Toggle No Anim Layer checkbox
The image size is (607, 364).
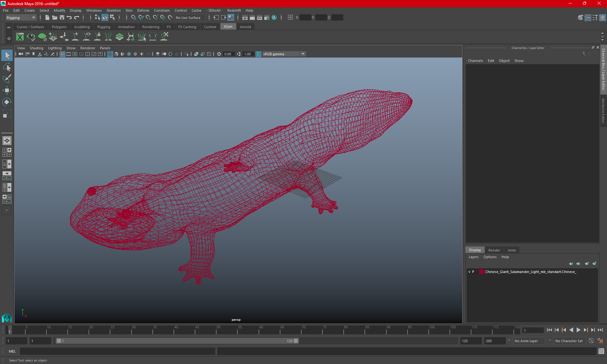pos(527,341)
